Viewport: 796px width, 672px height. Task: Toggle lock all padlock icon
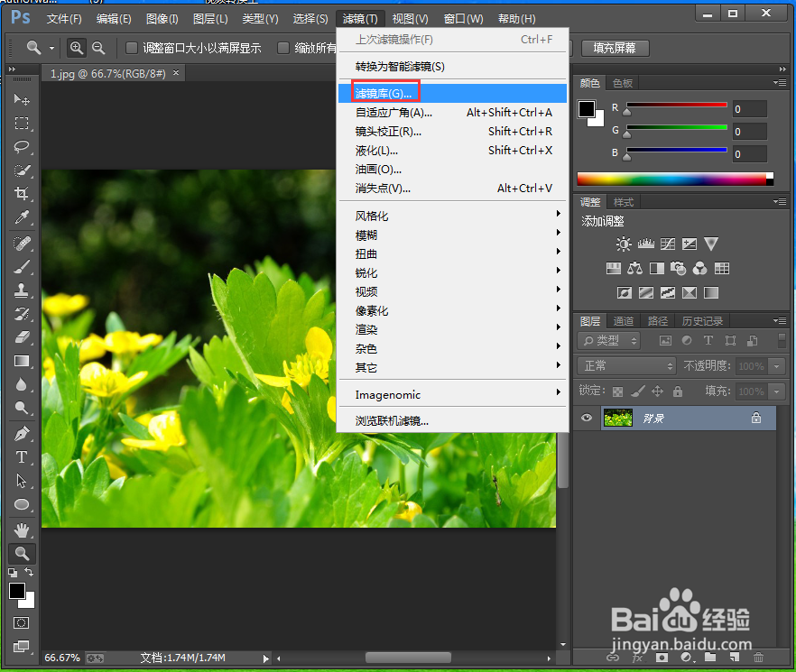pyautogui.click(x=677, y=391)
